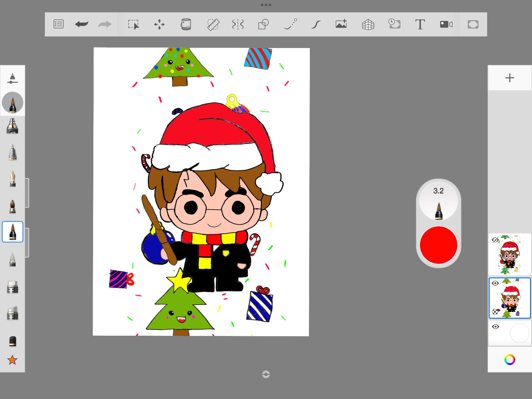
Task: Open the three-dot menu at top
Action: coord(266,5)
